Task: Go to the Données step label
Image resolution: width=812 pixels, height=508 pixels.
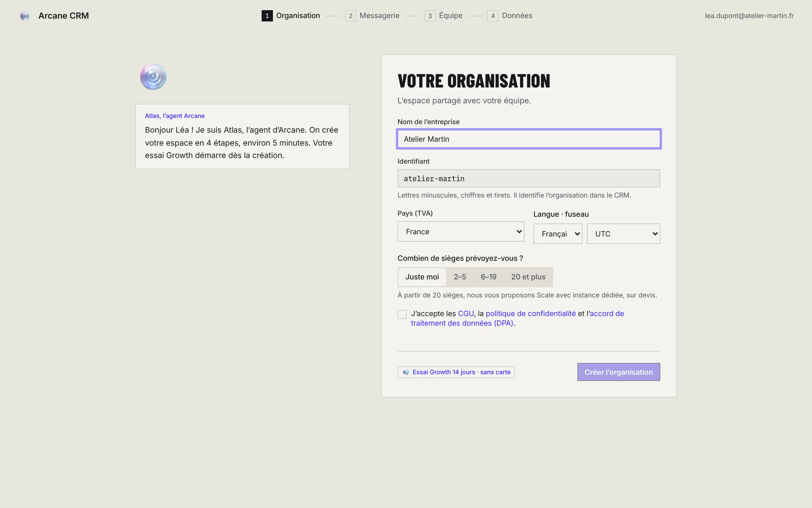Action: tap(517, 16)
